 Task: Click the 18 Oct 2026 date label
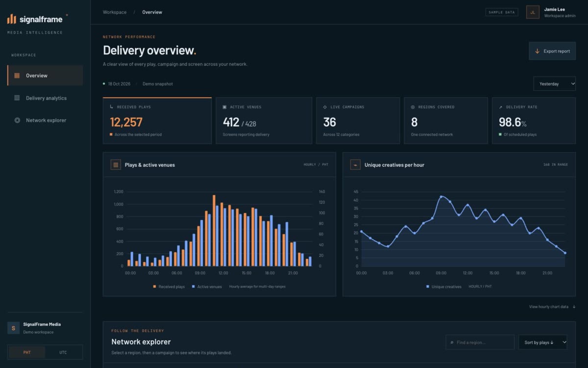click(119, 84)
